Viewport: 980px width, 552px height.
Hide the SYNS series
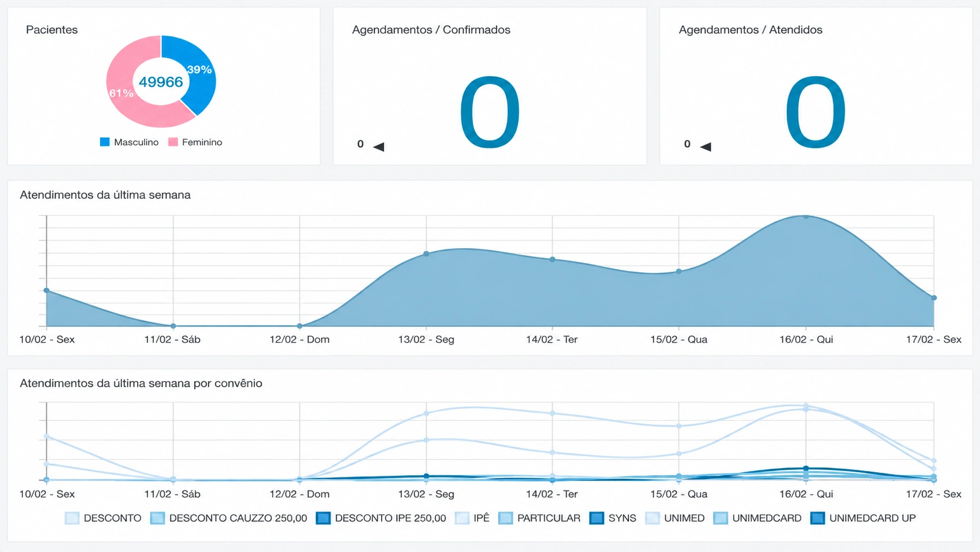tap(613, 518)
